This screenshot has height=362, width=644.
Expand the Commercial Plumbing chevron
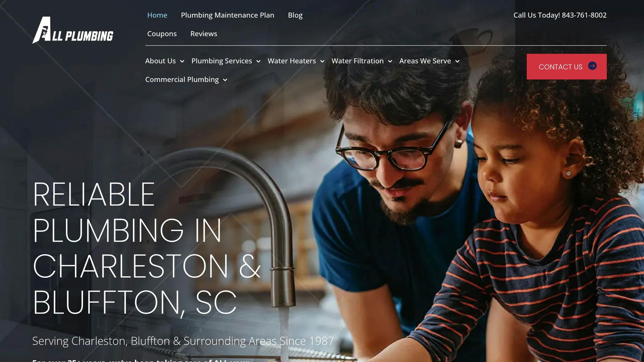point(225,80)
